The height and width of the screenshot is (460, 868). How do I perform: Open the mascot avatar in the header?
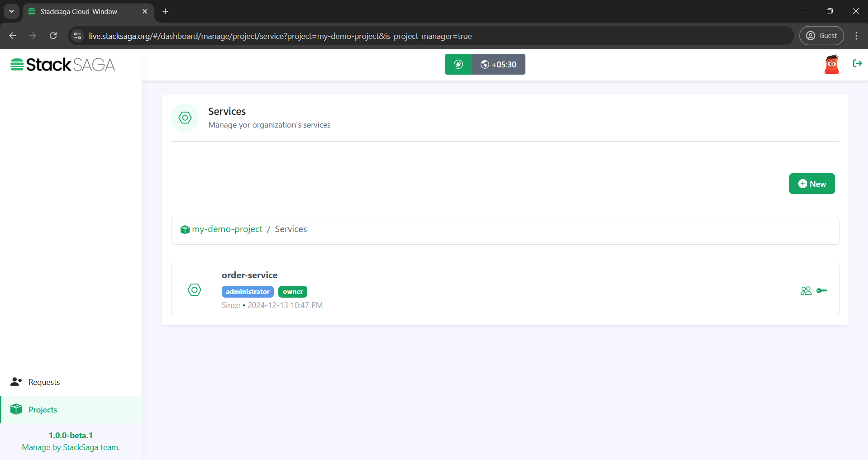click(832, 64)
